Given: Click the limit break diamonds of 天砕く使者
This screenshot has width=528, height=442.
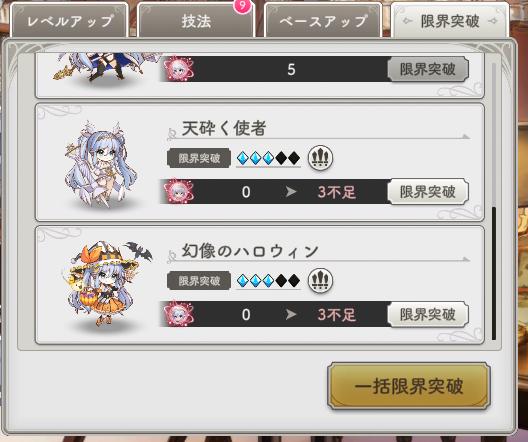Looking at the screenshot, I should click(268, 158).
